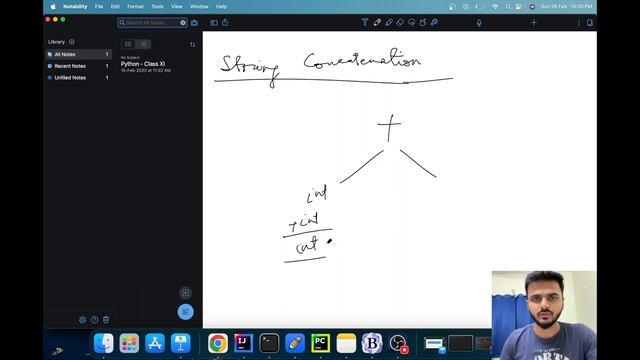The height and width of the screenshot is (360, 640).
Task: Select the tool right of the hand tool
Action: (434, 22)
